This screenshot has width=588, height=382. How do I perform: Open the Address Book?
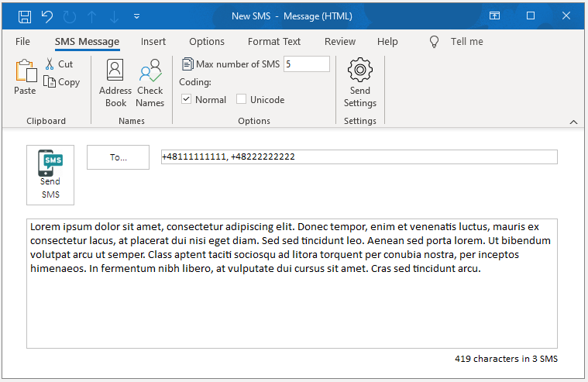pos(115,83)
